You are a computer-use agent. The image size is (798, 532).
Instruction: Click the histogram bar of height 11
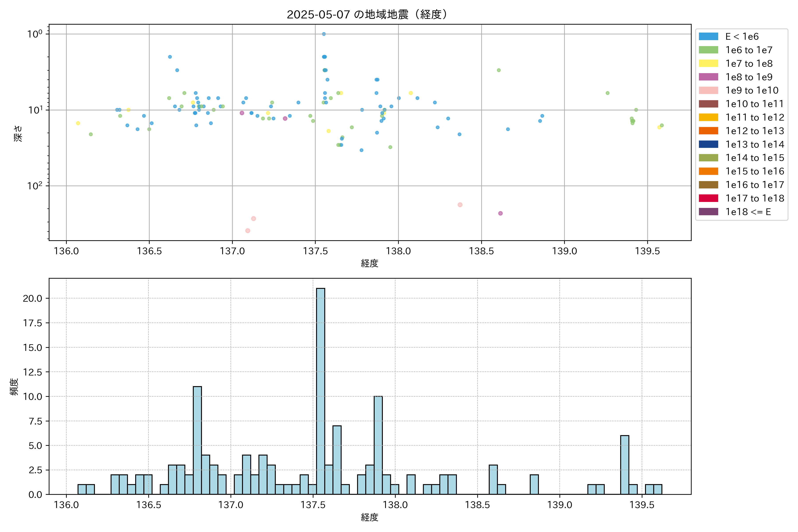pyautogui.click(x=197, y=440)
